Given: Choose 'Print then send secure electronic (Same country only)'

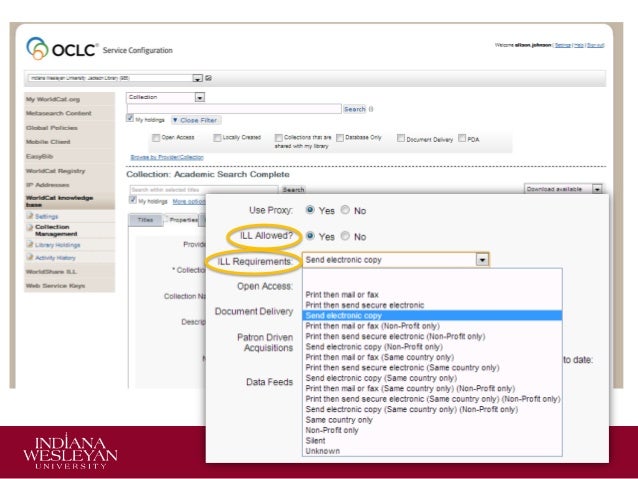Looking at the screenshot, I should tap(402, 367).
